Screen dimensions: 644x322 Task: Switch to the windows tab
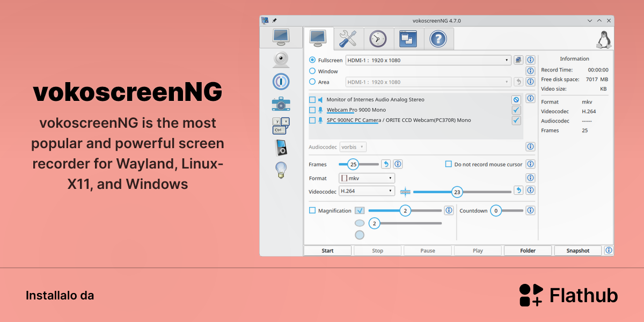(408, 39)
